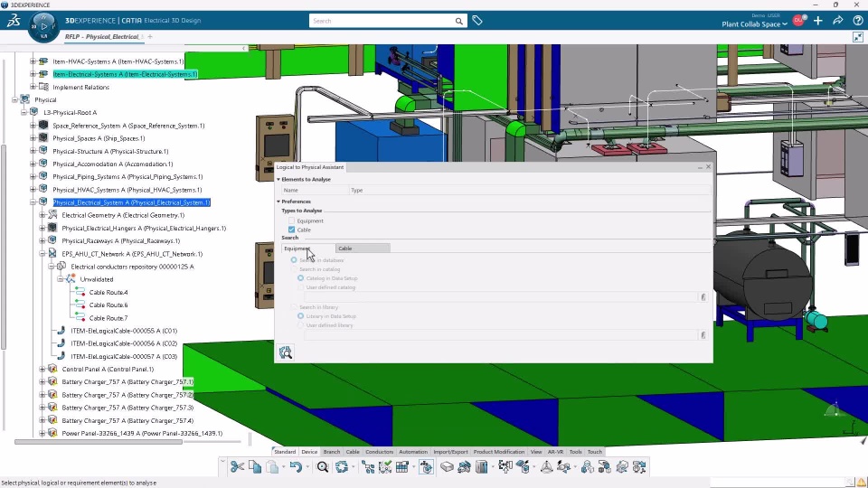Open the Import/Export toolbar tab
868x488 pixels.
tap(450, 452)
